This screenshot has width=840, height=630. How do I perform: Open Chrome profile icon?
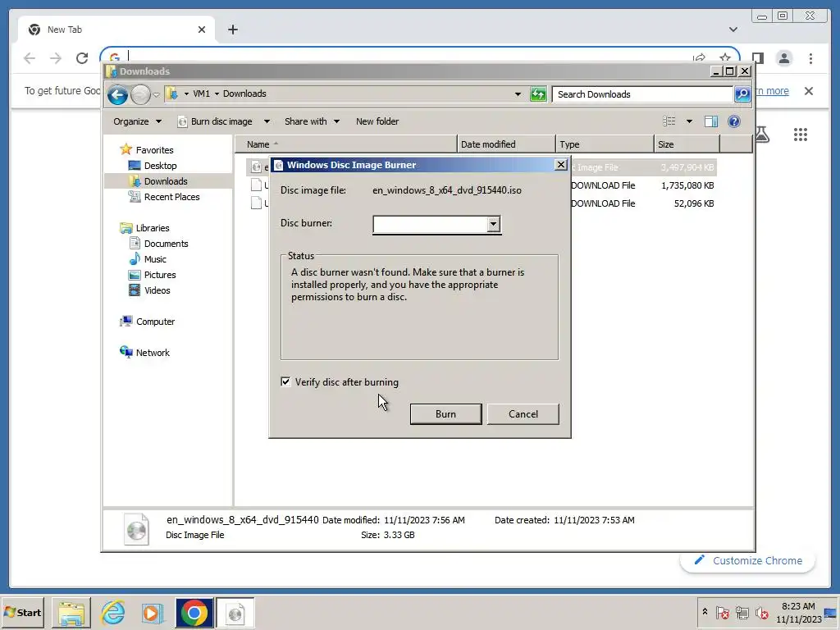[x=783, y=58]
